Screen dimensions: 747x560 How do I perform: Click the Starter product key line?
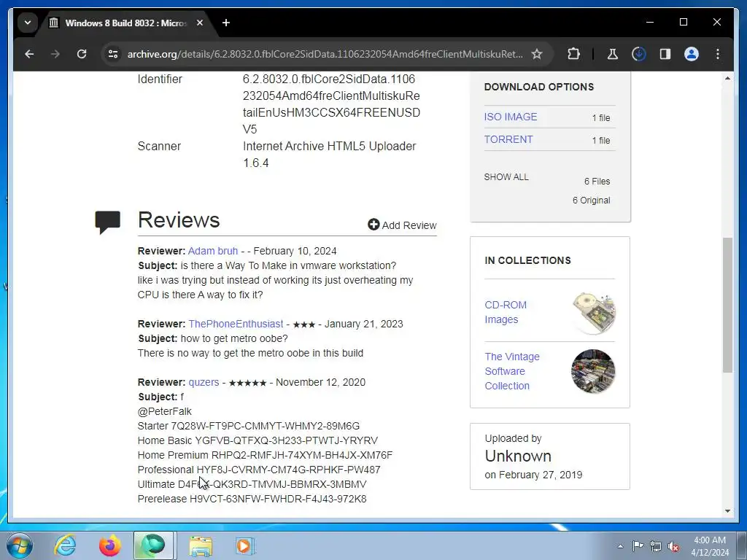click(x=248, y=426)
